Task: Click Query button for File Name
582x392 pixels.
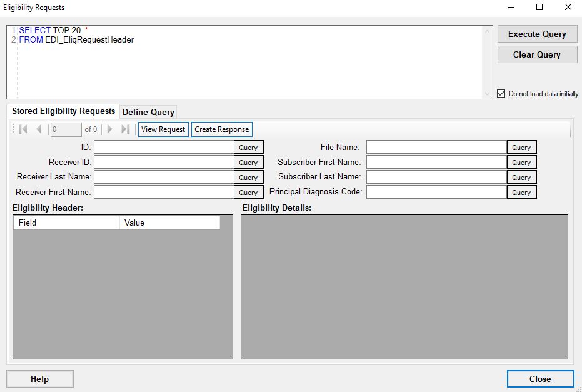Action: coord(521,147)
